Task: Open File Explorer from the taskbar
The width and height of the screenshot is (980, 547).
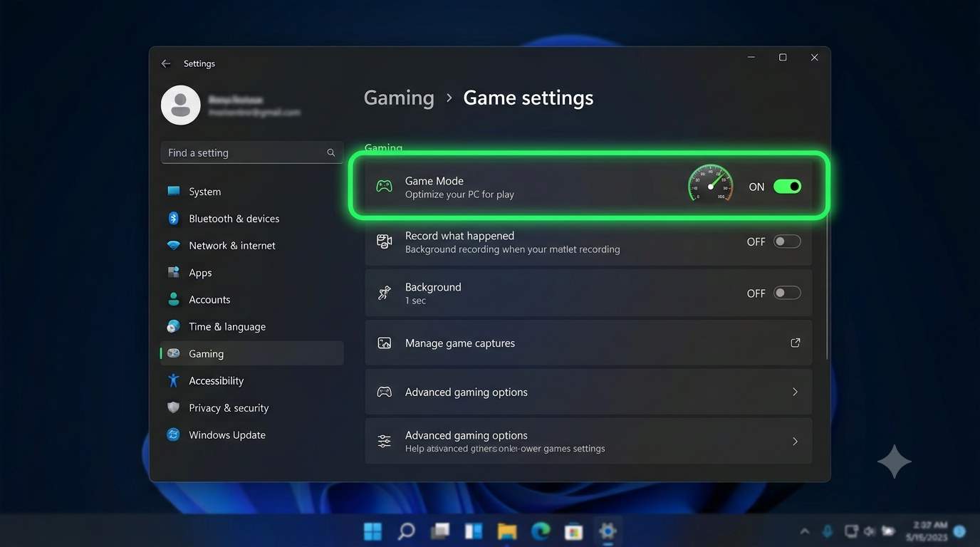Action: coord(507,531)
